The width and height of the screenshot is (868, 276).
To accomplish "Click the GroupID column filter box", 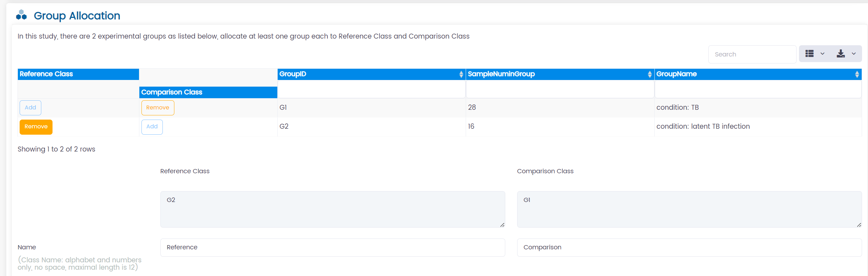I will point(371,89).
